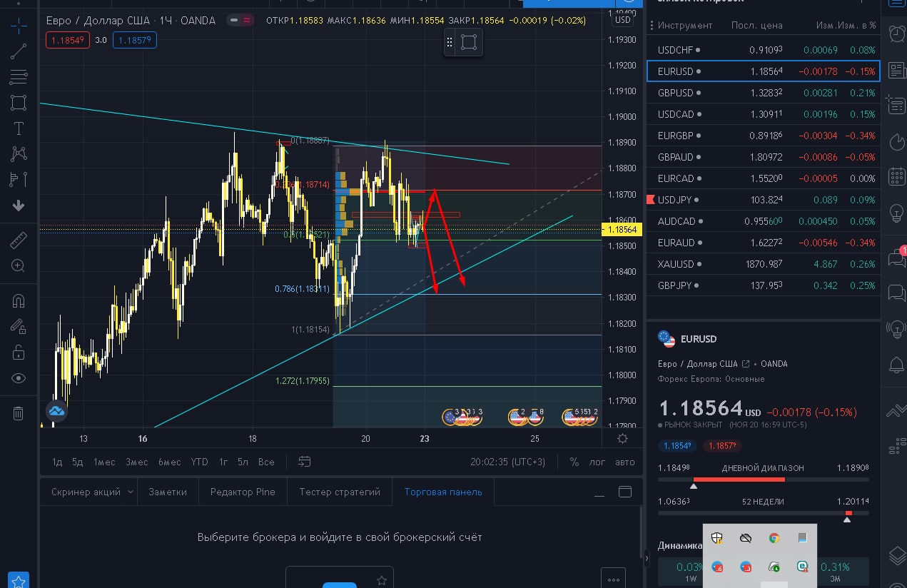Open Chrome icon in system tray popup
Viewport: 907px width, 588px height.
(774, 538)
